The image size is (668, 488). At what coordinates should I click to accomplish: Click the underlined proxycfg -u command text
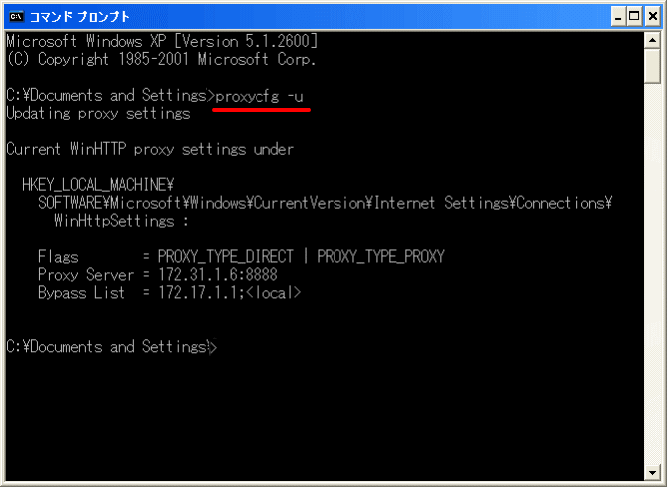(259, 96)
